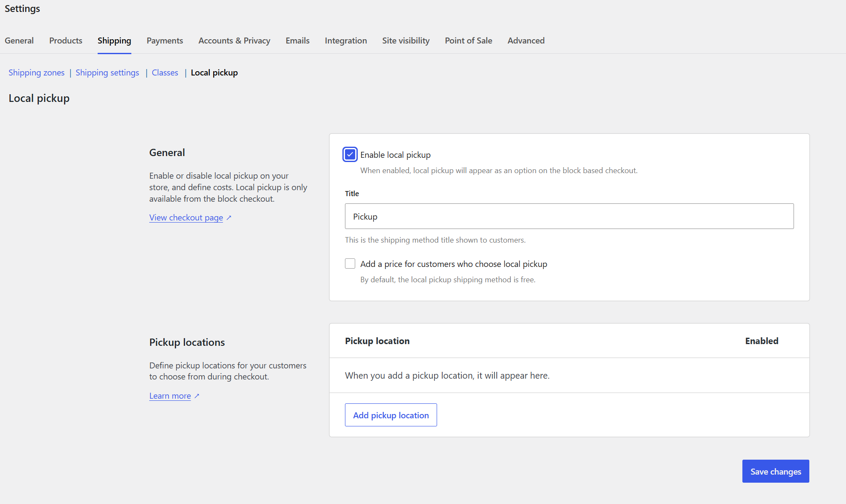Click the Add pickup location button
This screenshot has height=504, width=846.
[x=391, y=415]
